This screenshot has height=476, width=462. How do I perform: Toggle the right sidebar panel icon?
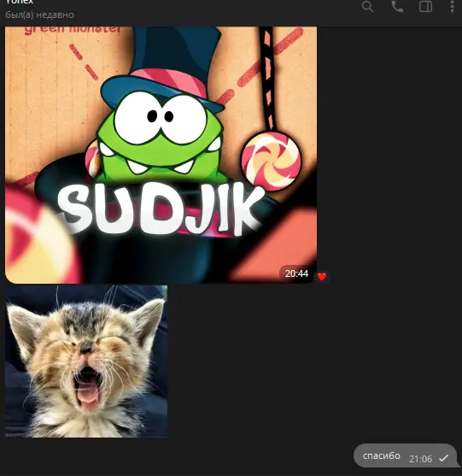coord(425,6)
